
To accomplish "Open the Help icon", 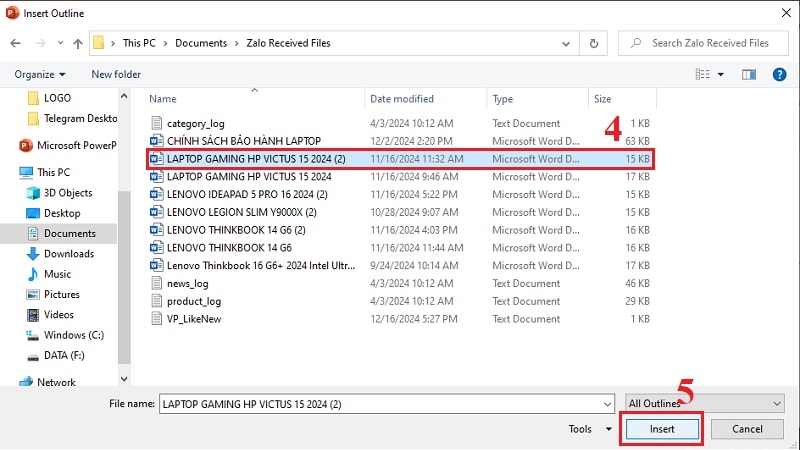I will click(x=779, y=74).
